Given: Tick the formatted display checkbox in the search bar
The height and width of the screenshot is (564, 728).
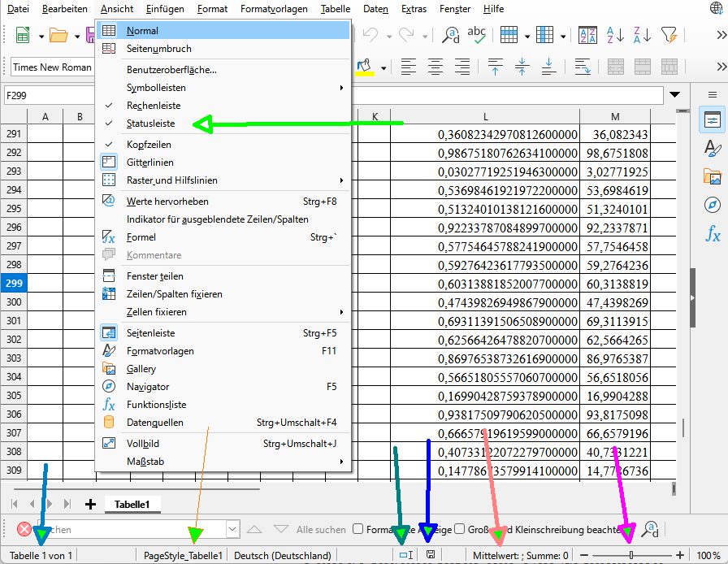Looking at the screenshot, I should pos(357,529).
